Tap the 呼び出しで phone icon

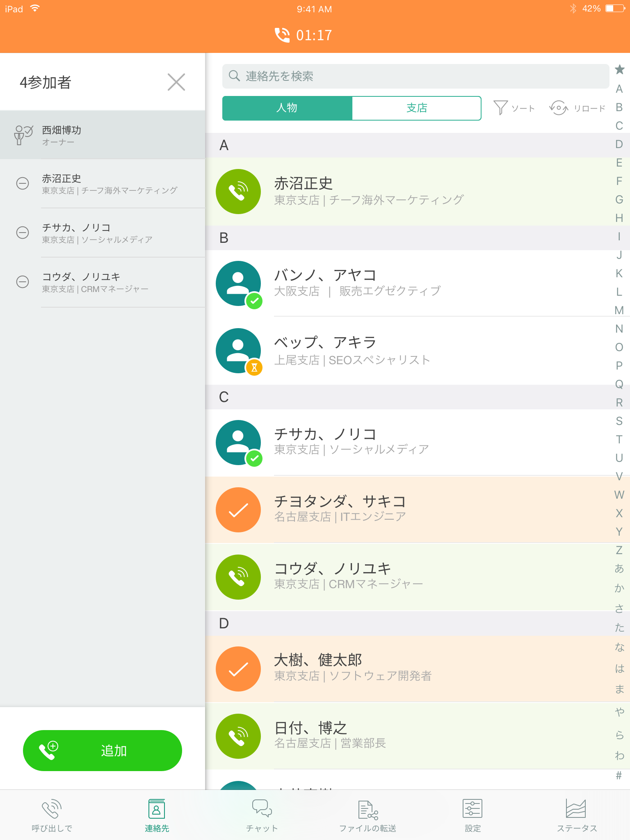tap(52, 809)
